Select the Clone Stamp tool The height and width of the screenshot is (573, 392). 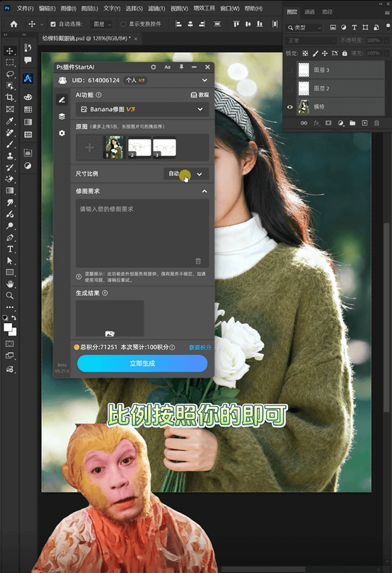click(x=10, y=156)
